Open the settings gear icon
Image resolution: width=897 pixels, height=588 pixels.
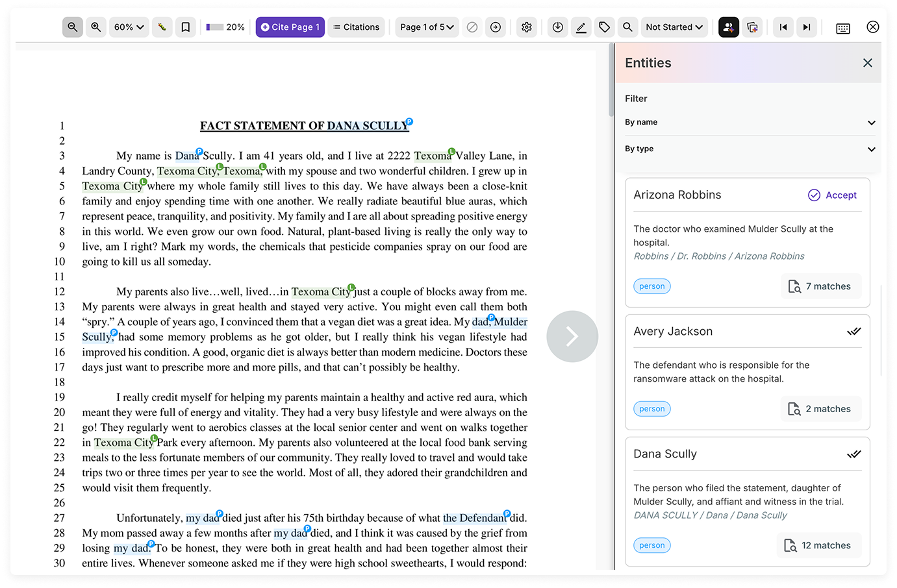(x=527, y=27)
